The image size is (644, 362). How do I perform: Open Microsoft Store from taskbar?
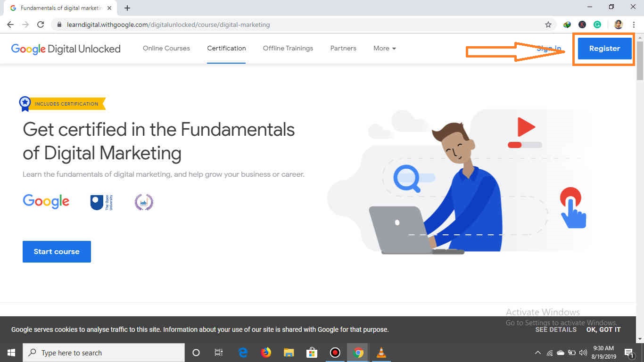click(312, 353)
